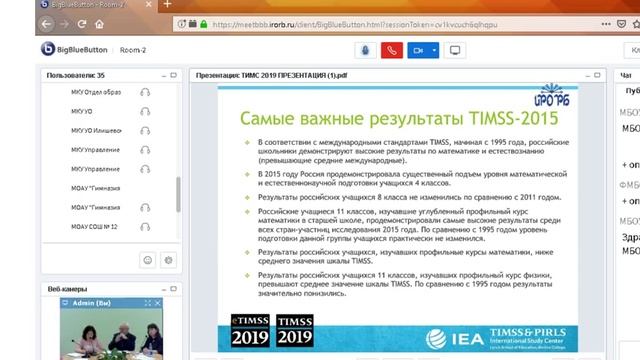Image resolution: width=640 pixels, height=360 pixels.
Task: Open the browser home page
Action: [x=99, y=24]
